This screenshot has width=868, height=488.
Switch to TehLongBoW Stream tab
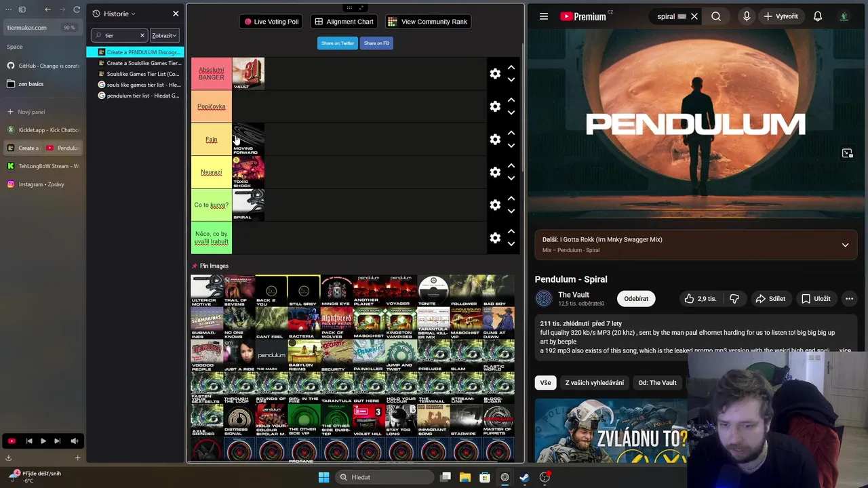pos(42,166)
